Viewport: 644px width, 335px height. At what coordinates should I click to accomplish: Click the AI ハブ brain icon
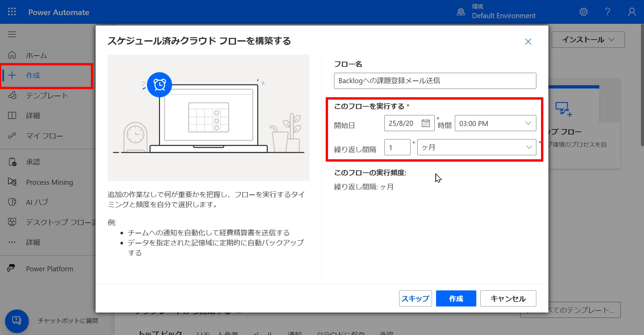click(x=12, y=202)
